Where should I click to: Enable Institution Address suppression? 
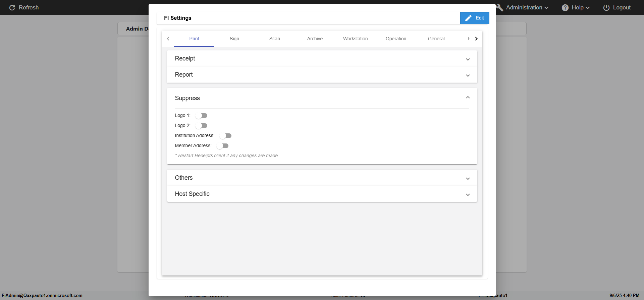click(x=225, y=136)
